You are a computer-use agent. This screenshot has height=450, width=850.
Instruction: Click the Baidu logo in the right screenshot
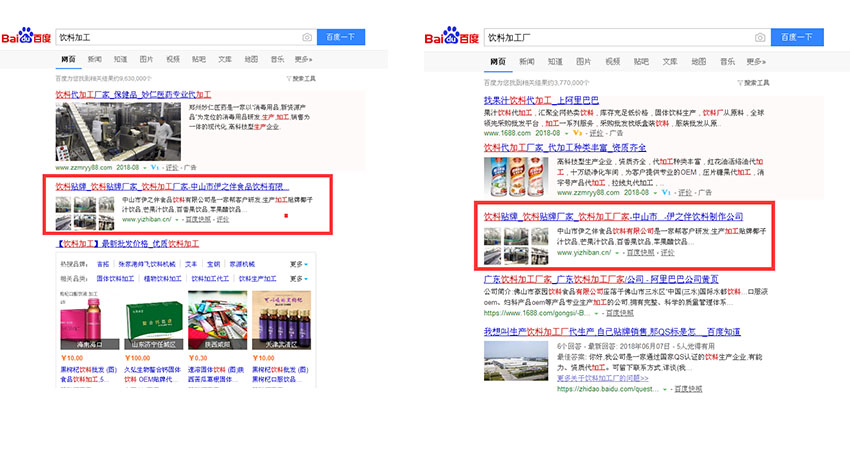pyautogui.click(x=452, y=36)
